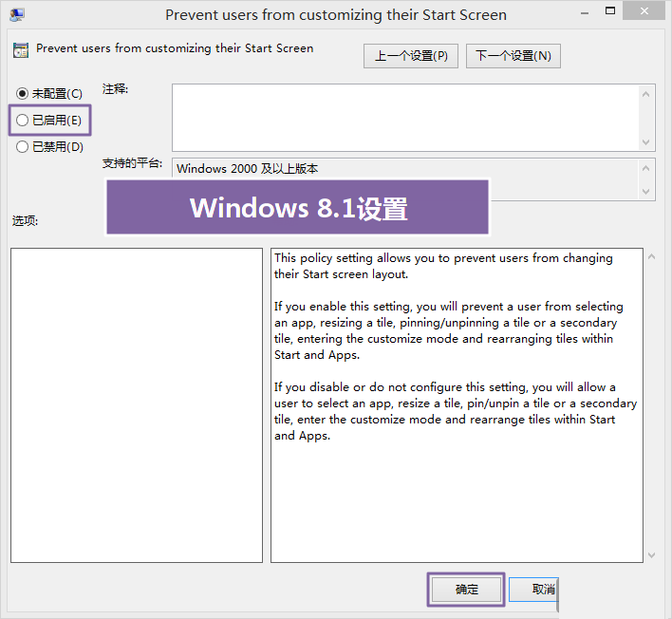
Task: Click the help description scroll up arrow
Action: 652,256
